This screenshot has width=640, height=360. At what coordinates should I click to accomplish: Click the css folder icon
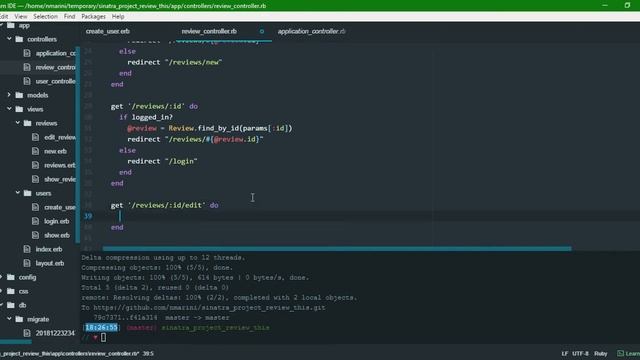pos(11,291)
